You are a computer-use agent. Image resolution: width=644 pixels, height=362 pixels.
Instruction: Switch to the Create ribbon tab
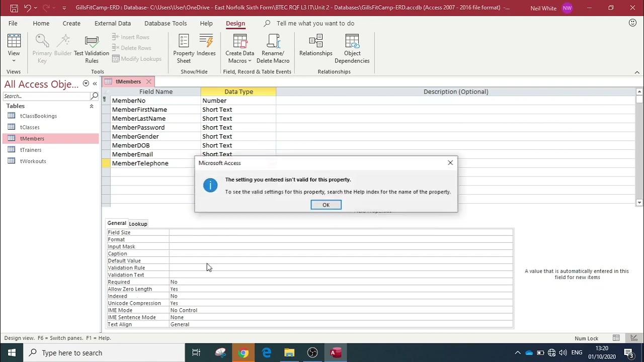[x=71, y=23]
